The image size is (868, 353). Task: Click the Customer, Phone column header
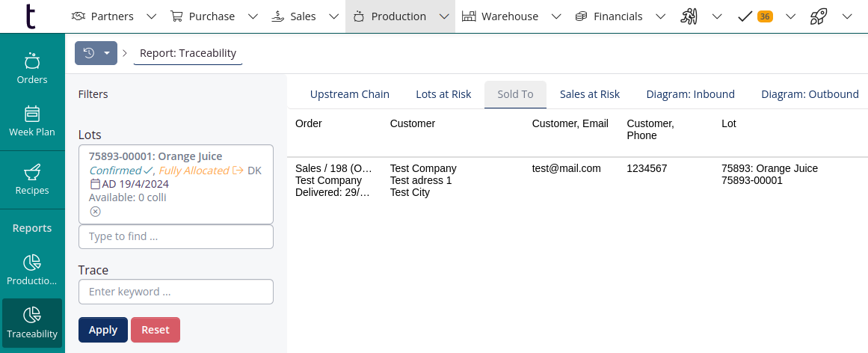tap(650, 129)
